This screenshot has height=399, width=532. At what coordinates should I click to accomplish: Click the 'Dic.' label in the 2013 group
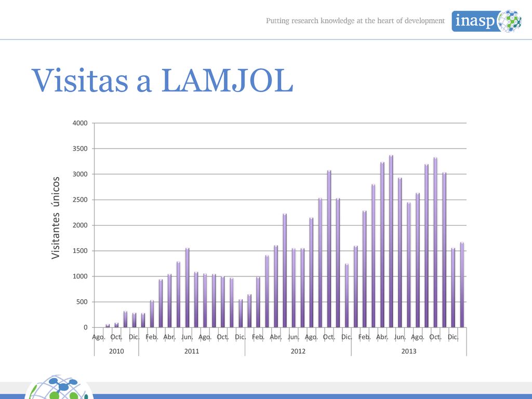click(x=453, y=337)
